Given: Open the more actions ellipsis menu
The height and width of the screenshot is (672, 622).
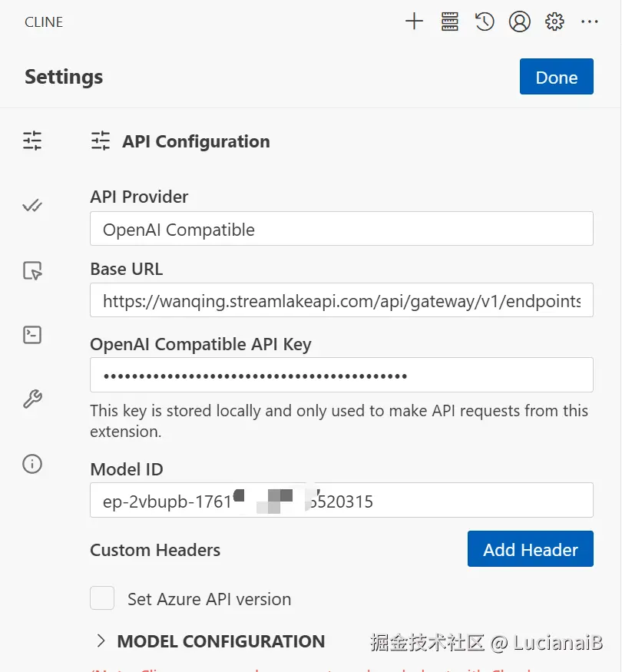Looking at the screenshot, I should coord(590,22).
